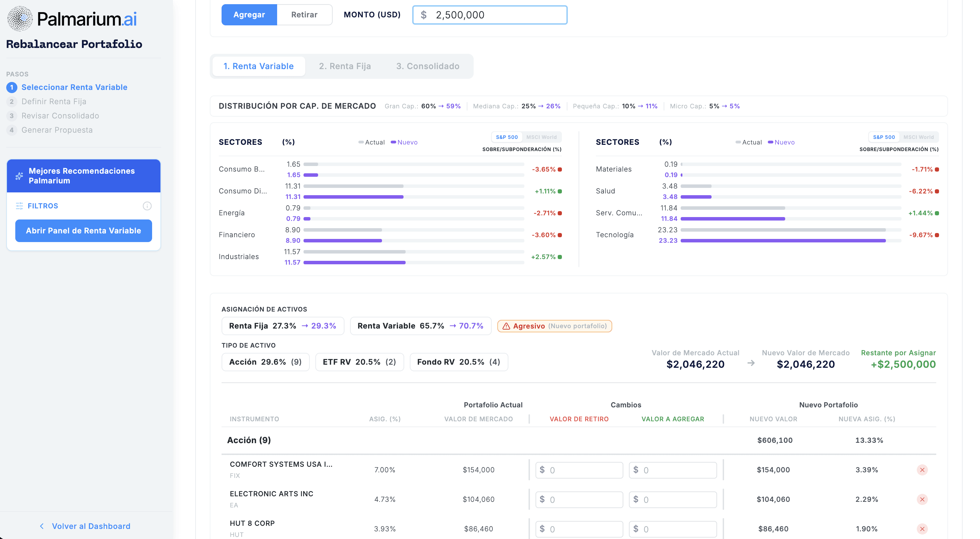This screenshot has width=980, height=539.
Task: Click step 4 circle Generar Propuesta
Action: [12, 130]
